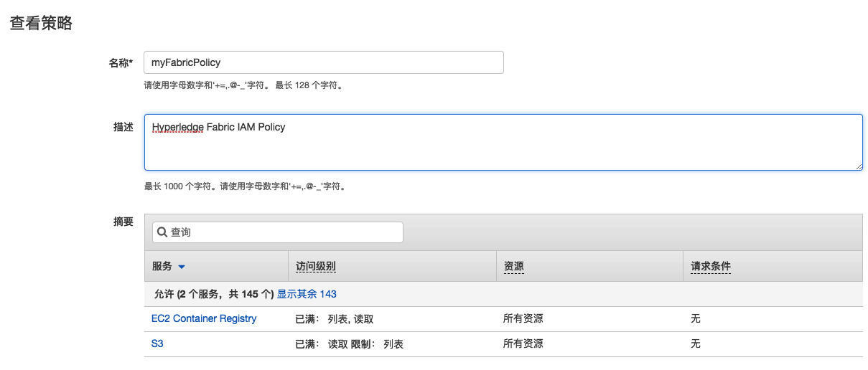The height and width of the screenshot is (370, 868).
Task: Click the sort arrow beside 服务
Action: [x=182, y=267]
